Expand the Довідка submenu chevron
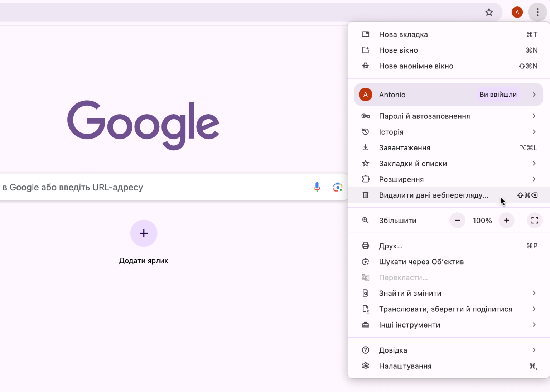550x392 pixels. (x=534, y=350)
